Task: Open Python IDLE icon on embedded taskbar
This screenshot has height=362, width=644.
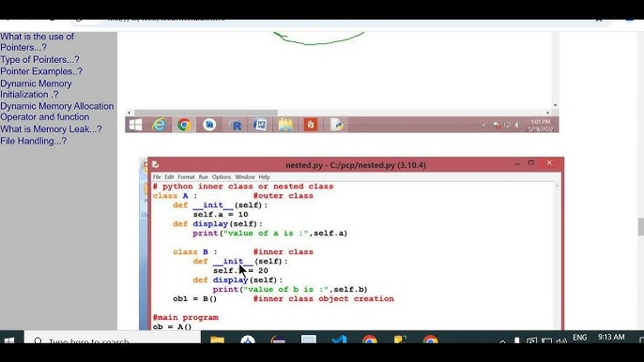Action: point(337,125)
